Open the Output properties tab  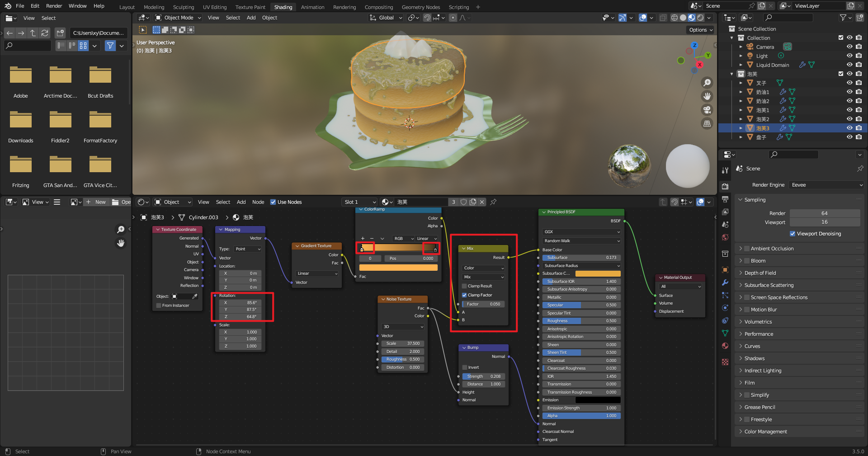(x=725, y=199)
